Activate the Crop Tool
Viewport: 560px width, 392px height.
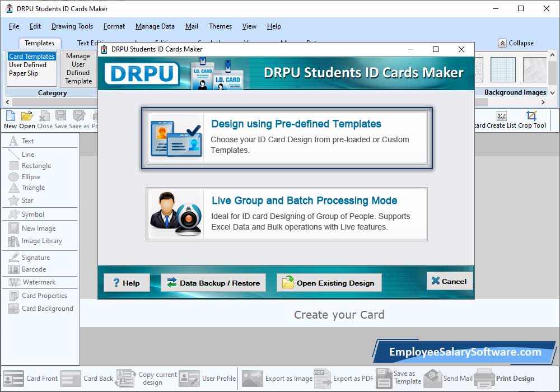(x=532, y=120)
